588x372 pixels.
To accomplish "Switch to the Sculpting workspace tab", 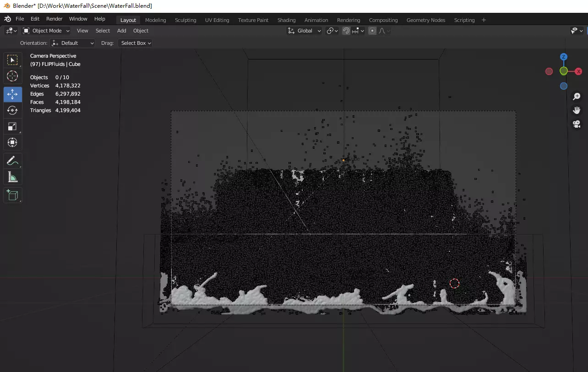I will click(x=185, y=20).
